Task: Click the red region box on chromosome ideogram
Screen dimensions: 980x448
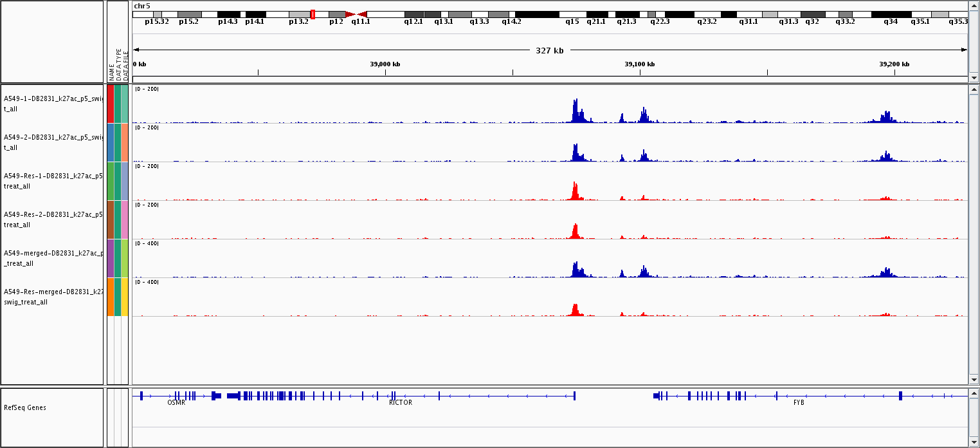Action: tap(313, 14)
